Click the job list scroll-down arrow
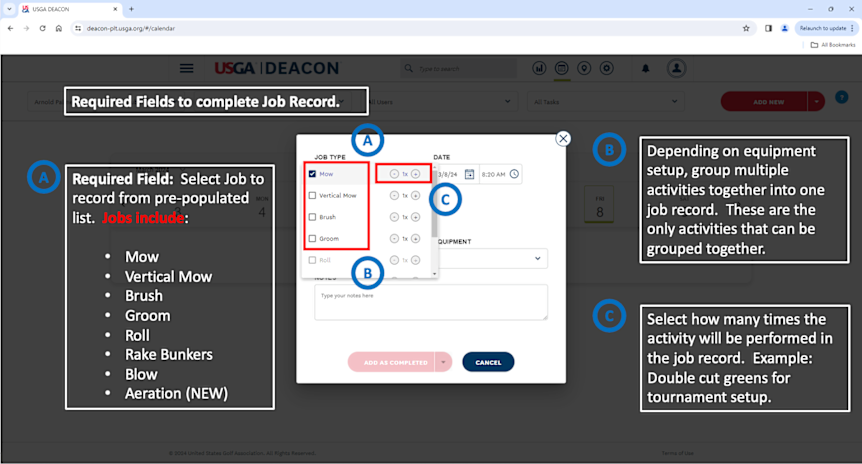This screenshot has height=464, width=862. tap(434, 273)
